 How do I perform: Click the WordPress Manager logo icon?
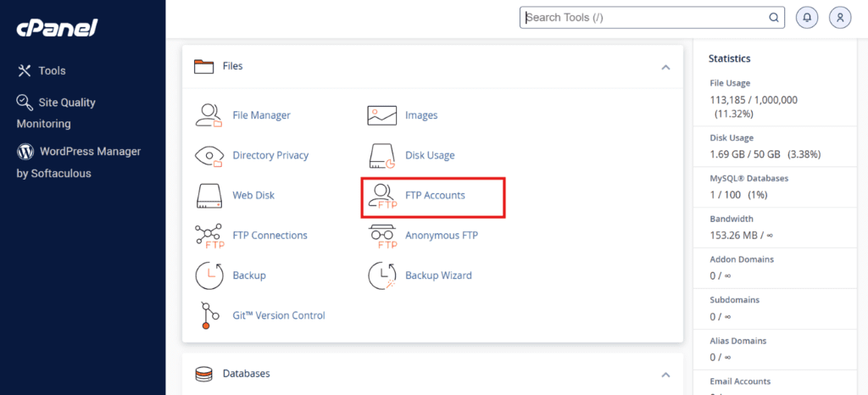(x=25, y=151)
